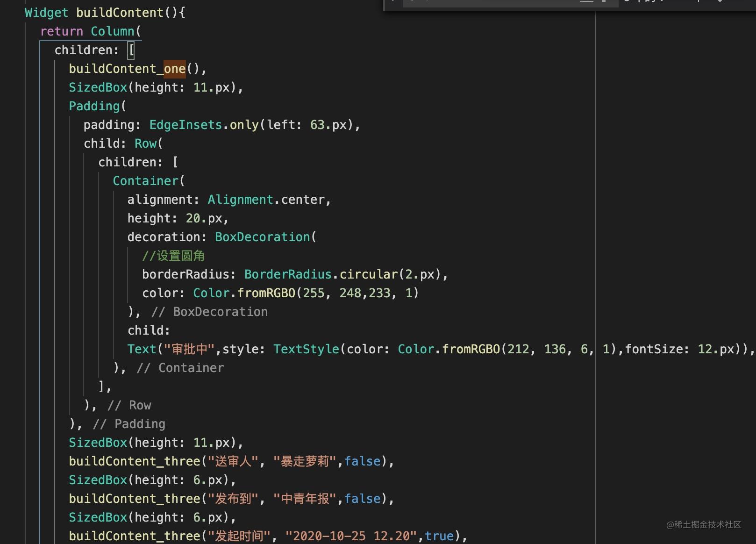Click the "中青年报" string

[305, 499]
